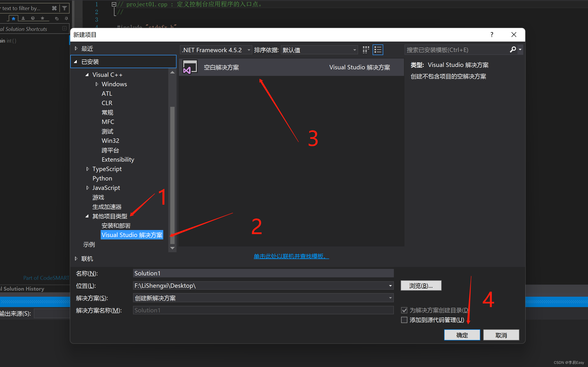
Task: Select Win32 under Visual C++
Action: (x=110, y=141)
